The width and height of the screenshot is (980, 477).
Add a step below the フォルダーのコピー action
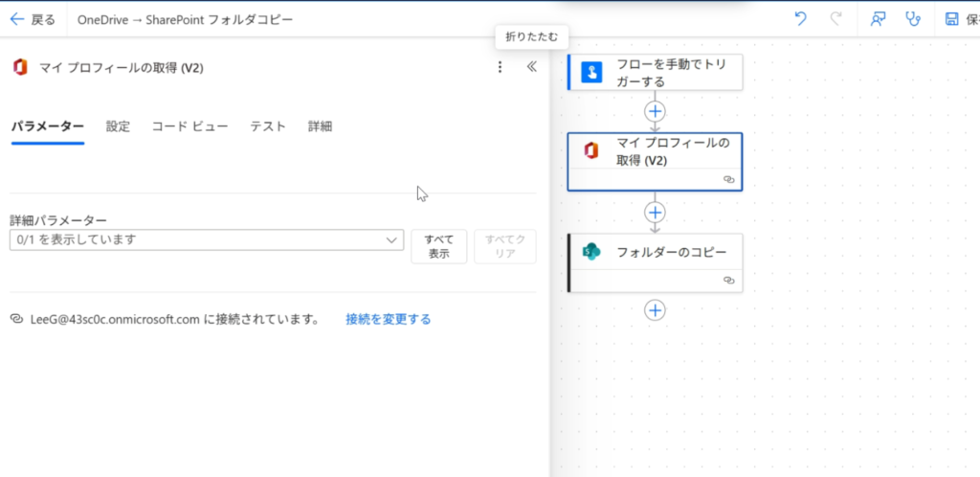tap(655, 309)
